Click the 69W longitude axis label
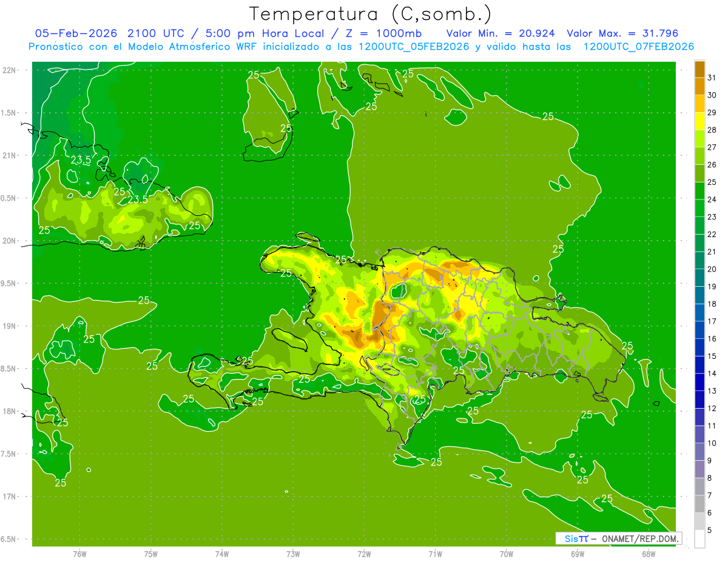The width and height of the screenshot is (728, 562). pyautogui.click(x=578, y=554)
